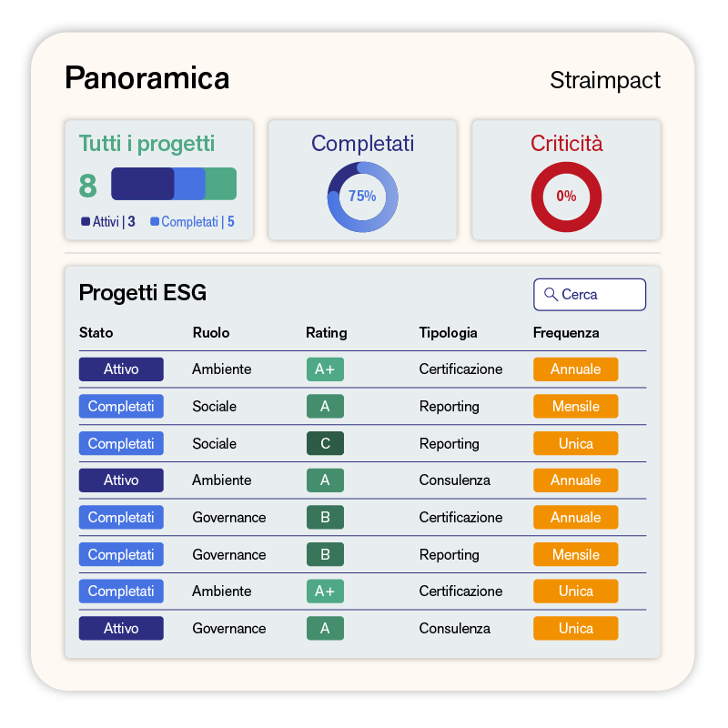Click the Attivo status in the first row
The height and width of the screenshot is (728, 728).
(121, 369)
